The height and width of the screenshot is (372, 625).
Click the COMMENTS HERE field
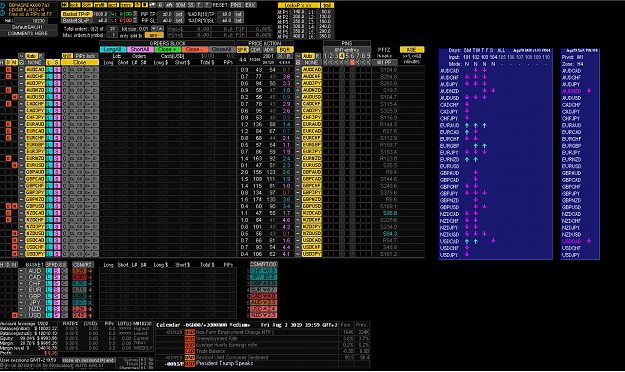point(28,33)
